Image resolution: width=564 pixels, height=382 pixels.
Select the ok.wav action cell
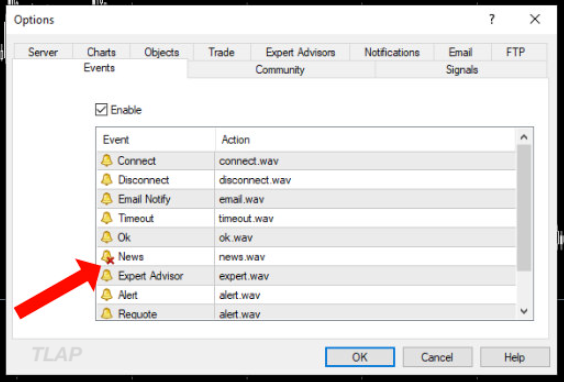point(365,237)
